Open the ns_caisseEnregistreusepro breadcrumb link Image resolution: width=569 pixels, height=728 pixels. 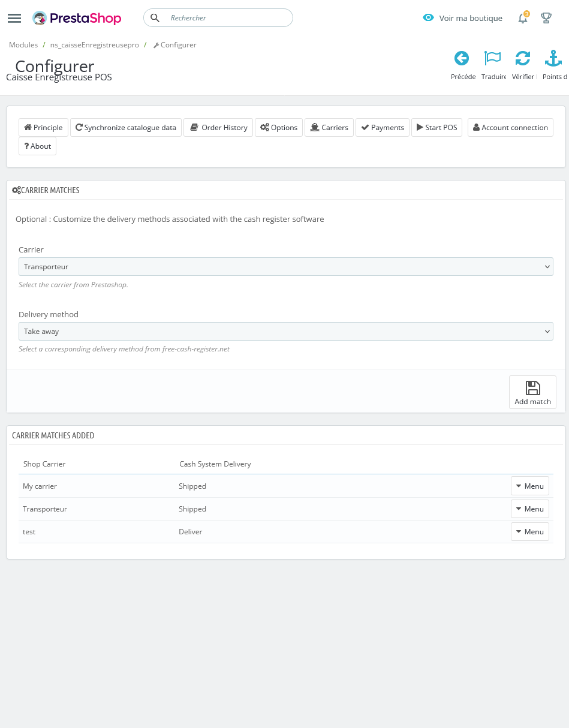pyautogui.click(x=94, y=44)
